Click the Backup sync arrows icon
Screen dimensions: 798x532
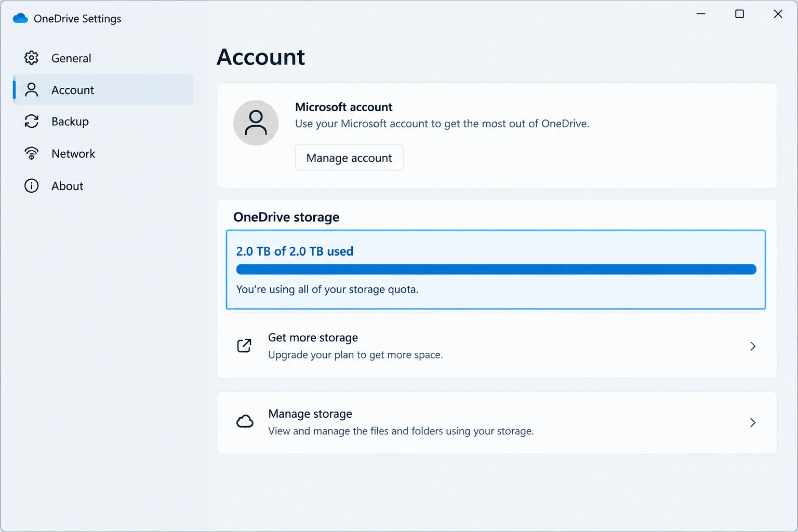click(32, 122)
